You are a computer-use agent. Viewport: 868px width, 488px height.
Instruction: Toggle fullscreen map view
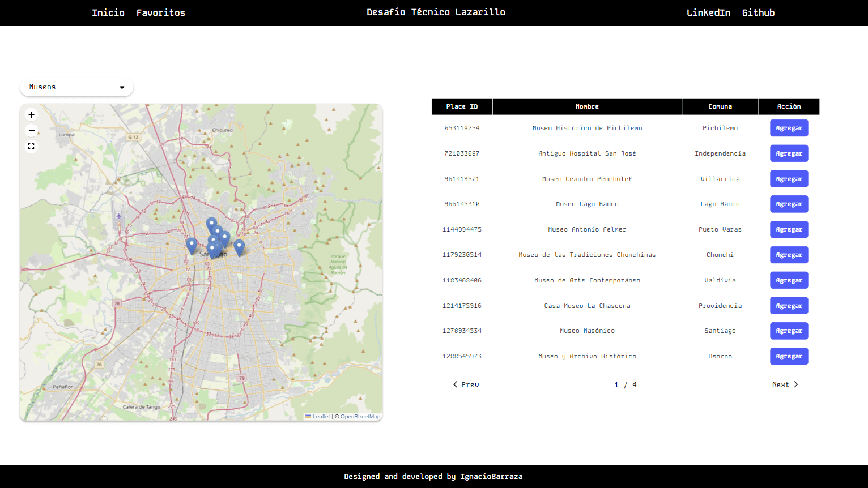31,147
